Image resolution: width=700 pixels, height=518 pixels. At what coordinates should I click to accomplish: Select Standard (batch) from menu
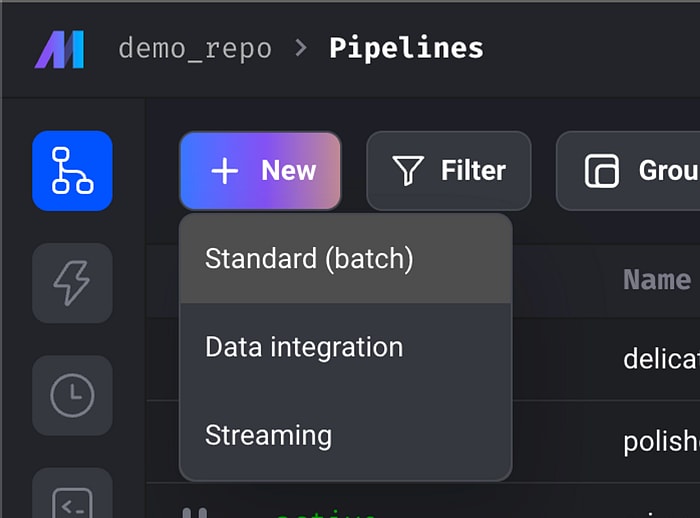(346, 259)
